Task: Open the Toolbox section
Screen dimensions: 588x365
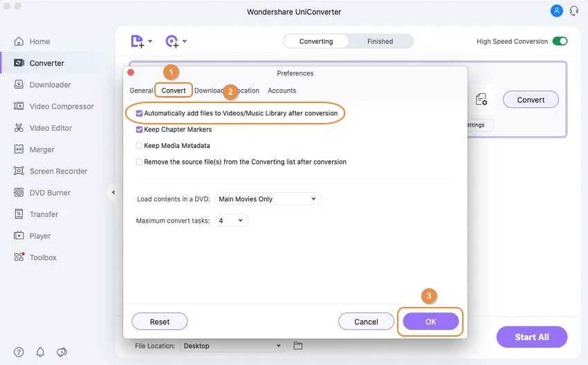Action: click(35, 257)
